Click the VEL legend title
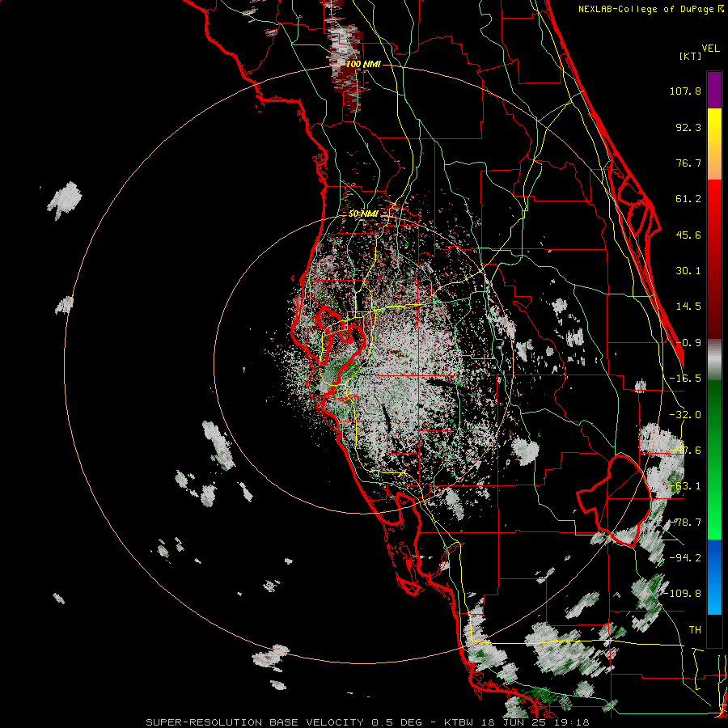728x728 pixels. 710,49
